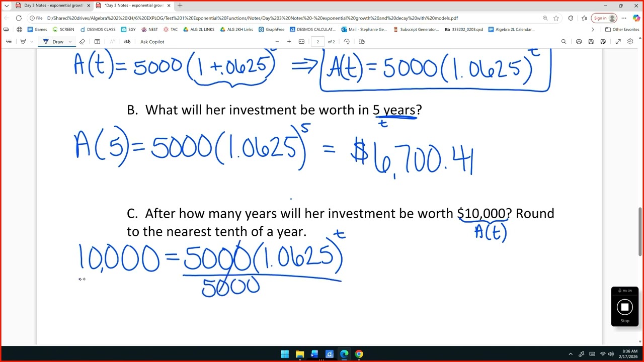Switch the page view layout
Image resolution: width=644 pixels, height=362 pixels.
[361, 42]
